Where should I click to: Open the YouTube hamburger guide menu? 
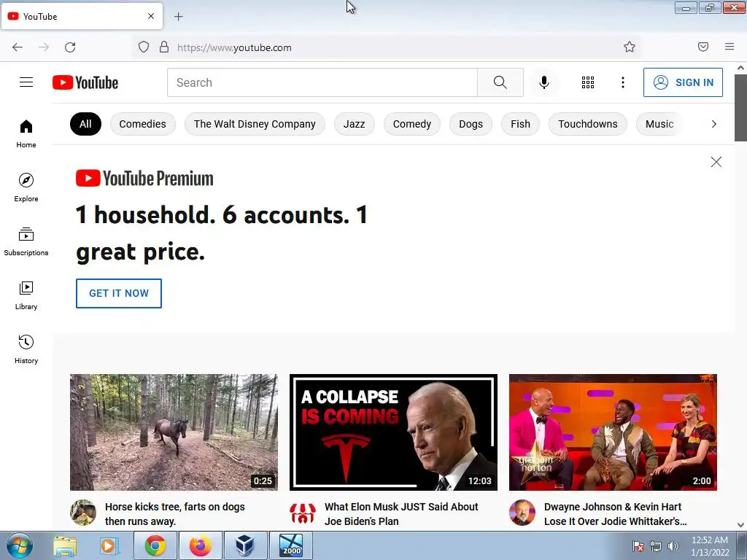point(26,82)
